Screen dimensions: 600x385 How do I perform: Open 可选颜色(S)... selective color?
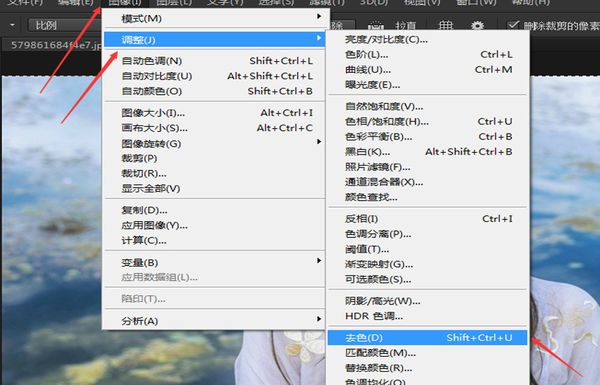428,279
